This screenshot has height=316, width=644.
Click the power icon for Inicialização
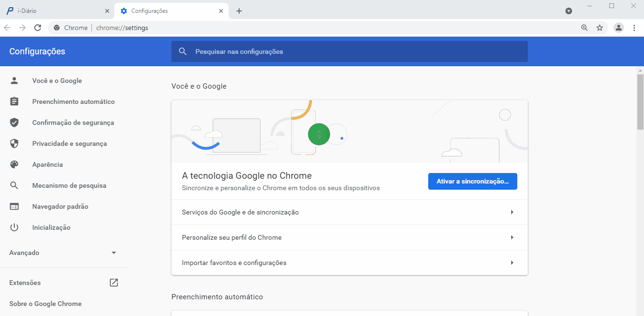click(14, 227)
